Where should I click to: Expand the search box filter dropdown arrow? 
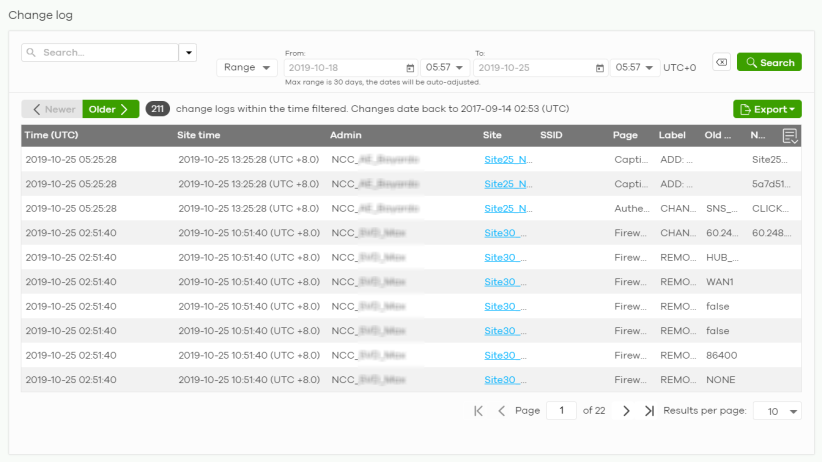coord(187,53)
